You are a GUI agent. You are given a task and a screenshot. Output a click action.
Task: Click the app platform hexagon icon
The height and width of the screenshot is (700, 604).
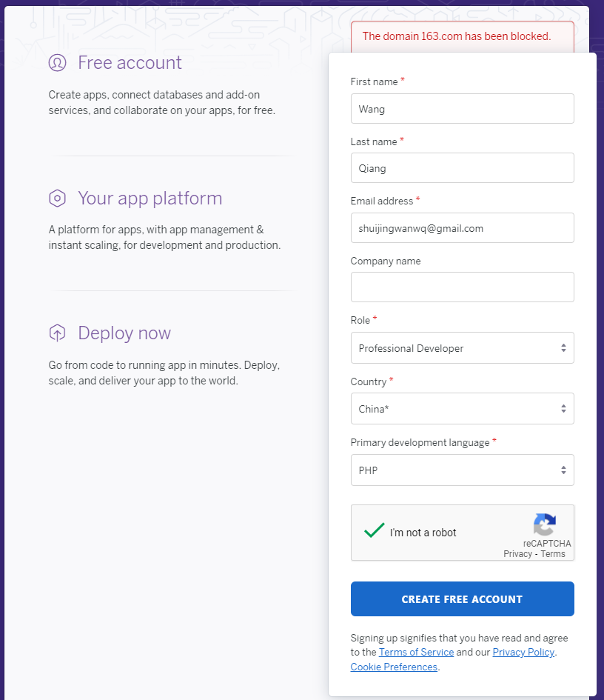pos(58,199)
